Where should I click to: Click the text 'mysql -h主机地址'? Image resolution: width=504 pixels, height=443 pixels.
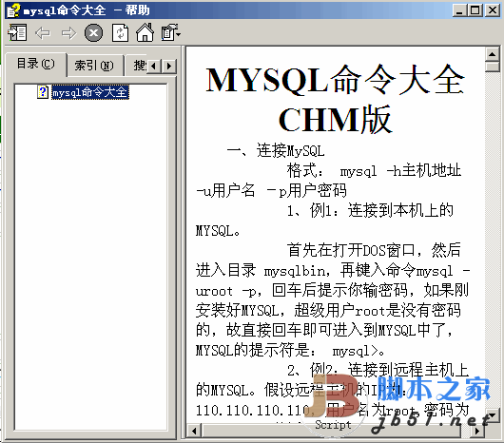(400, 170)
